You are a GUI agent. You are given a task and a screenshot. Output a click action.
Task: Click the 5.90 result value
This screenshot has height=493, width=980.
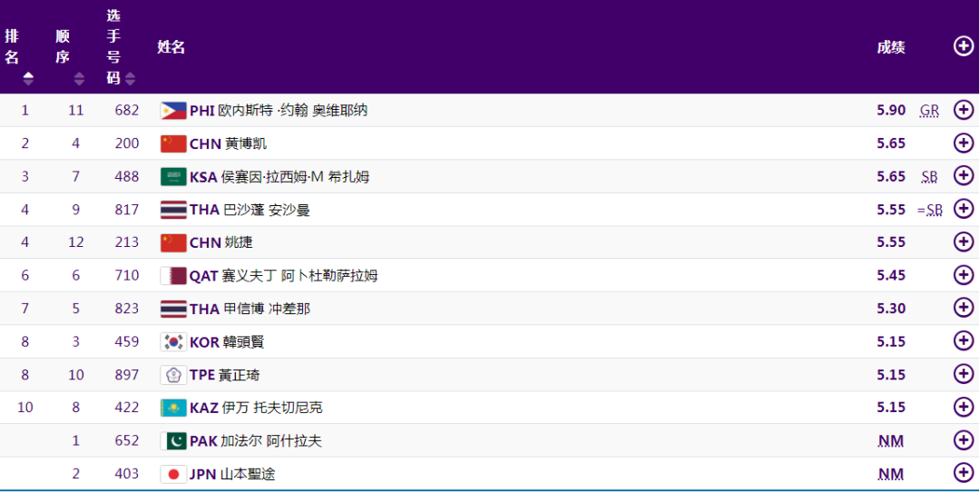pyautogui.click(x=891, y=110)
